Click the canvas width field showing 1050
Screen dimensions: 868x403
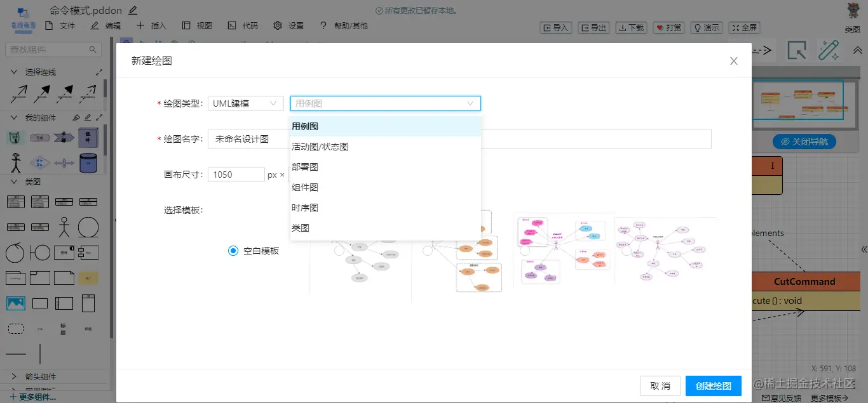(x=236, y=175)
